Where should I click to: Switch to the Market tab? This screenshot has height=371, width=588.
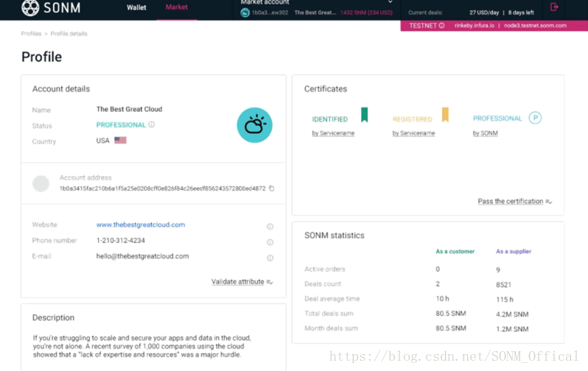click(177, 7)
